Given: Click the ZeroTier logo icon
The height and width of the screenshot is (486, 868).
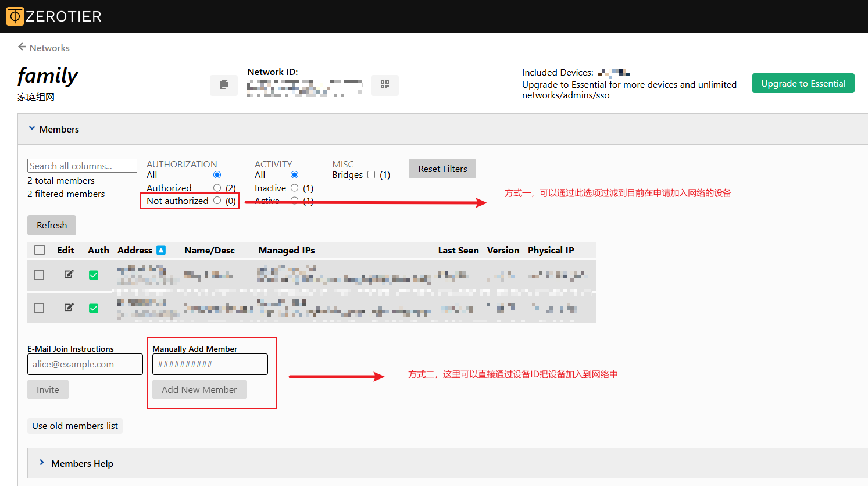Looking at the screenshot, I should (15, 16).
